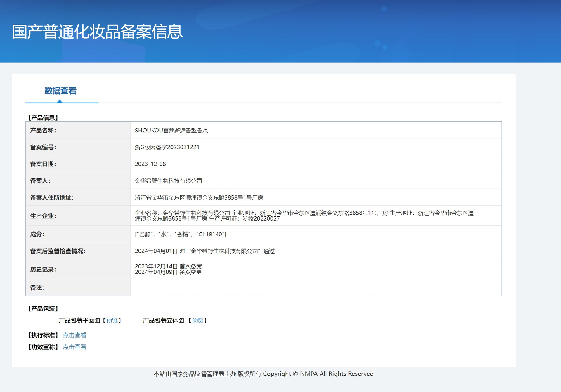Click the filing date 2023-12-08 cell
Image resolution: width=561 pixels, height=392 pixels.
click(150, 164)
